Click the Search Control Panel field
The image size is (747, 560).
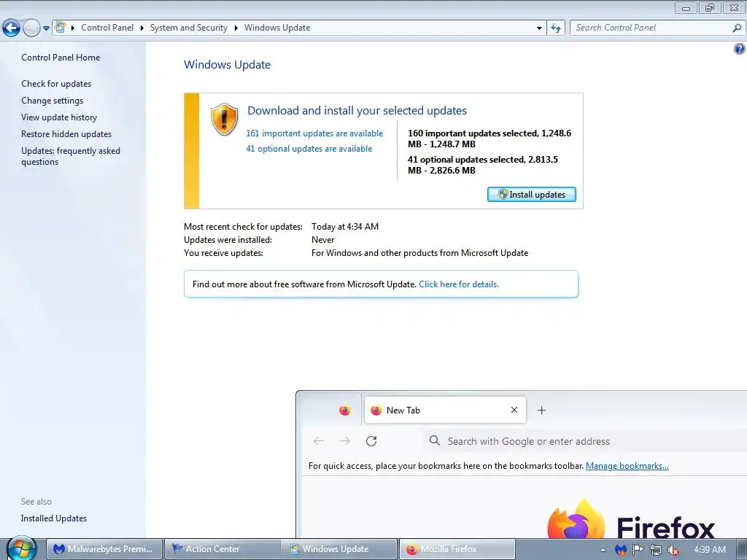pyautogui.click(x=657, y=28)
